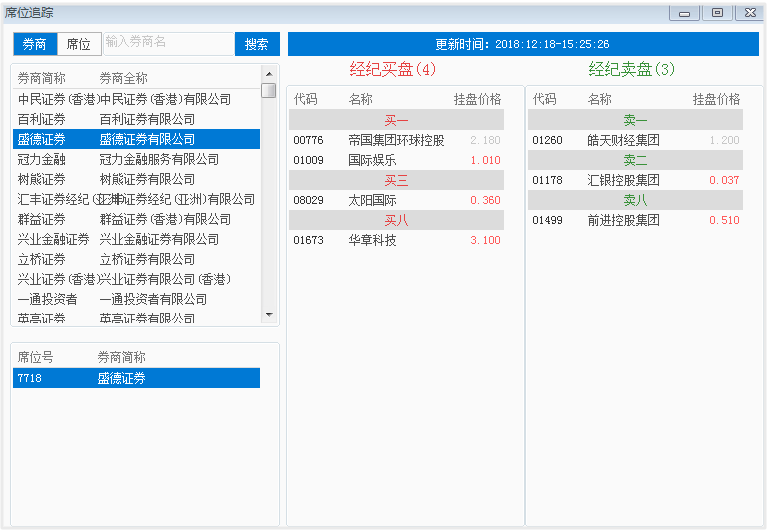Open stock 01673 华章科技 buy order
Screen dimensions: 767x532
[395, 240]
